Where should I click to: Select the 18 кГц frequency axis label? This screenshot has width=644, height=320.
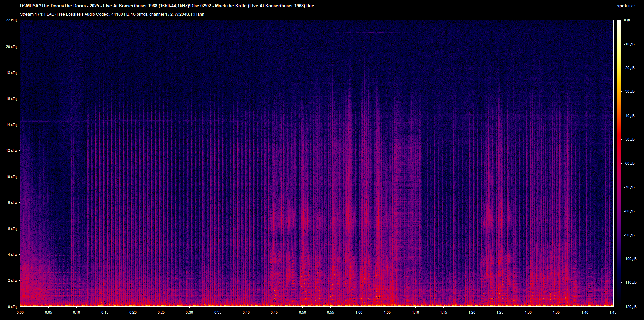pyautogui.click(x=11, y=73)
